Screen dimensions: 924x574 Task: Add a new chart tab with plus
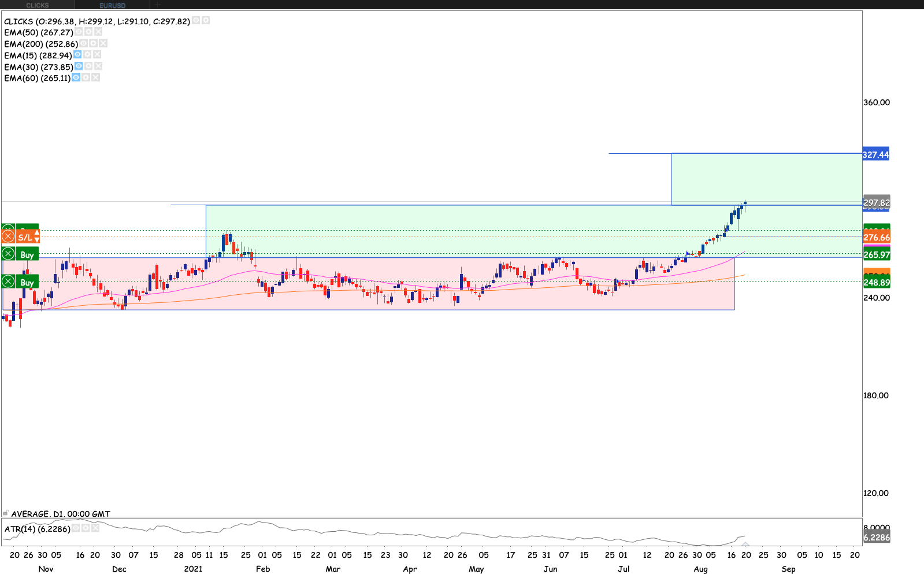157,5
